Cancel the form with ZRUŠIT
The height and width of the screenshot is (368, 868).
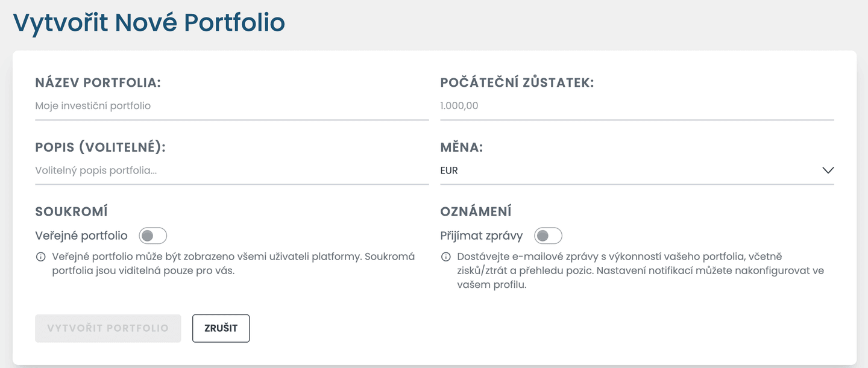(221, 328)
